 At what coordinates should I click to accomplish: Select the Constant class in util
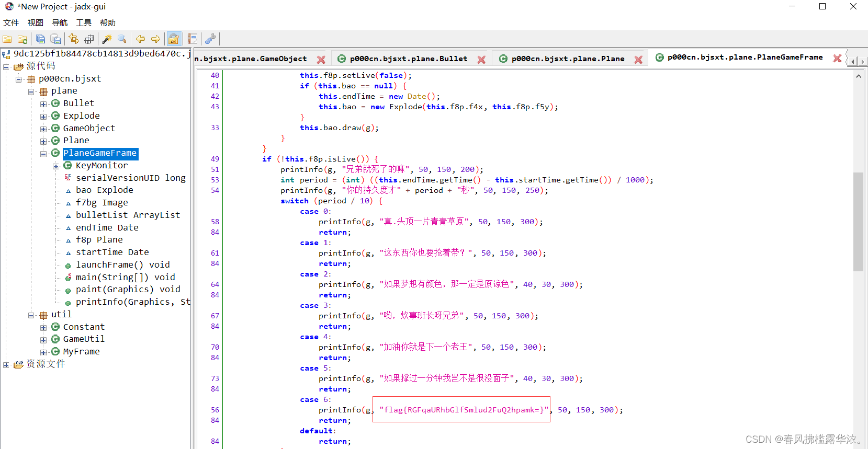coord(84,327)
